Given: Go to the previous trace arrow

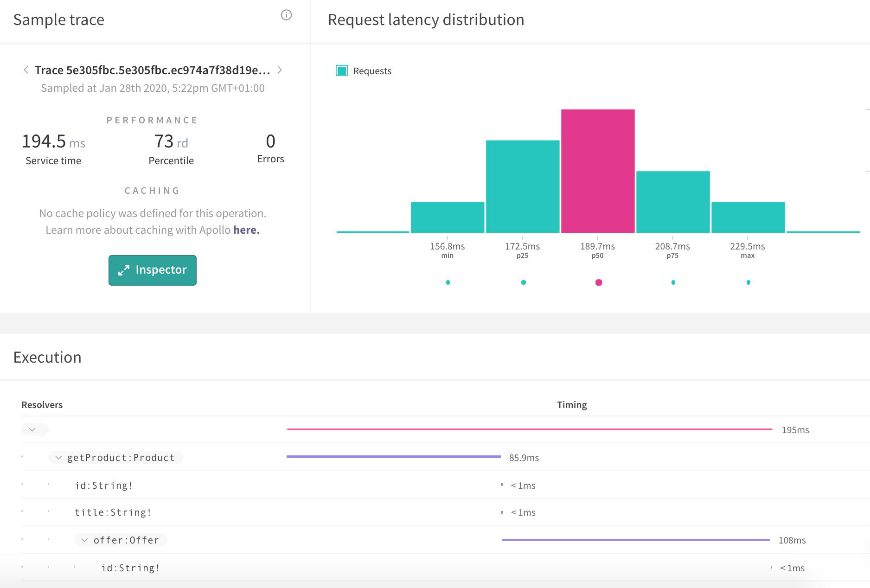Looking at the screenshot, I should click(x=26, y=70).
